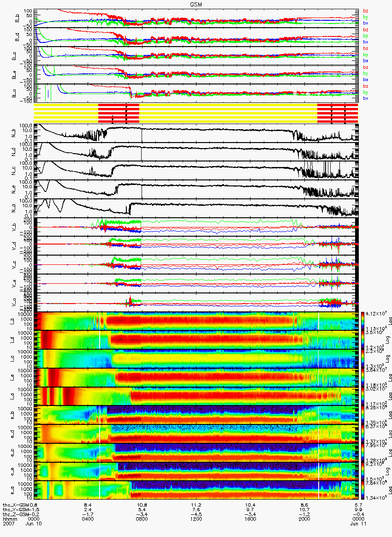Click the color bar beside the e_b spectrogram

click(362, 415)
